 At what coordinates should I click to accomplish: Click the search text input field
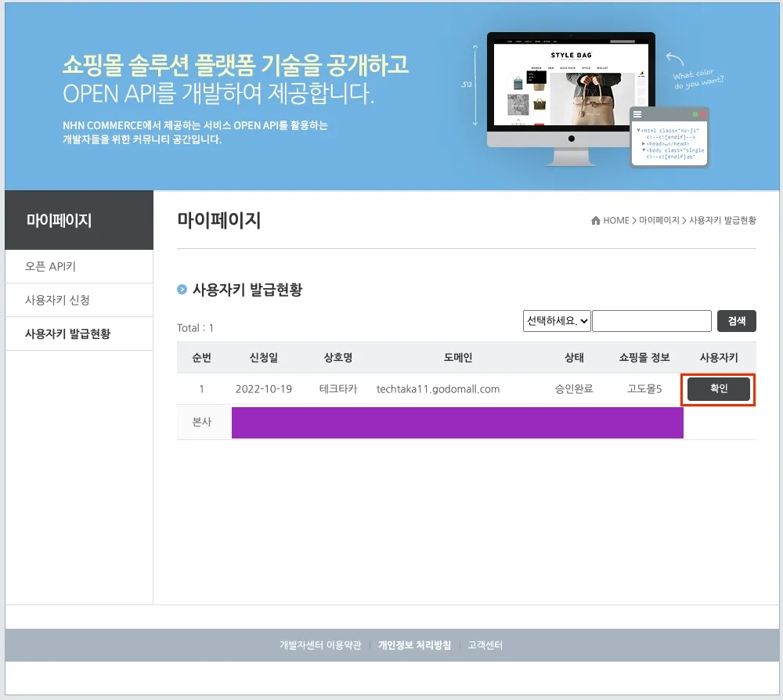(x=651, y=321)
